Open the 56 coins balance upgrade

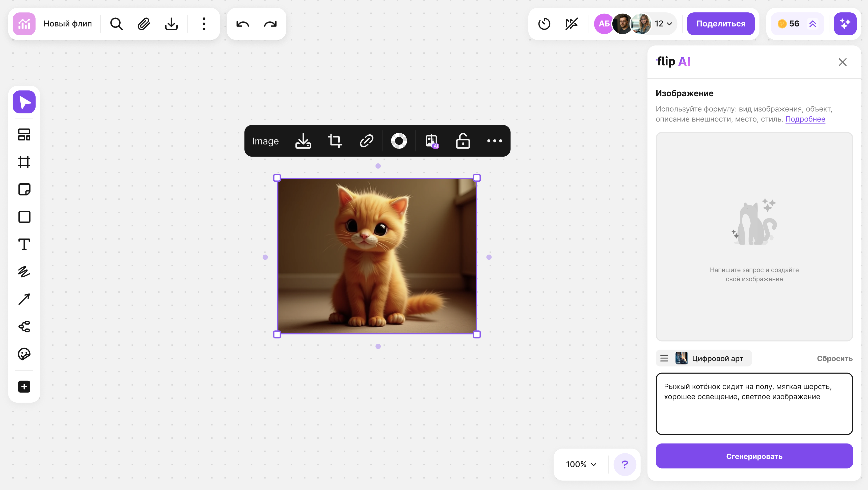tap(797, 24)
